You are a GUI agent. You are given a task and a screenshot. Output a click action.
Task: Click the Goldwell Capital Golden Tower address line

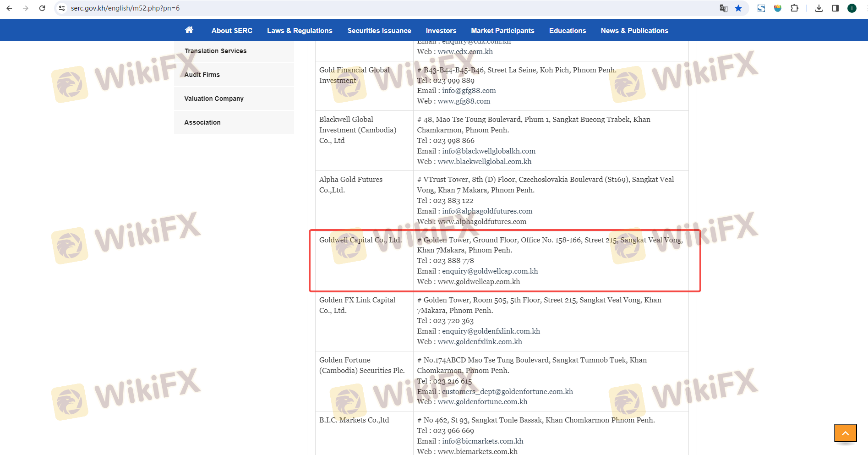pos(550,245)
